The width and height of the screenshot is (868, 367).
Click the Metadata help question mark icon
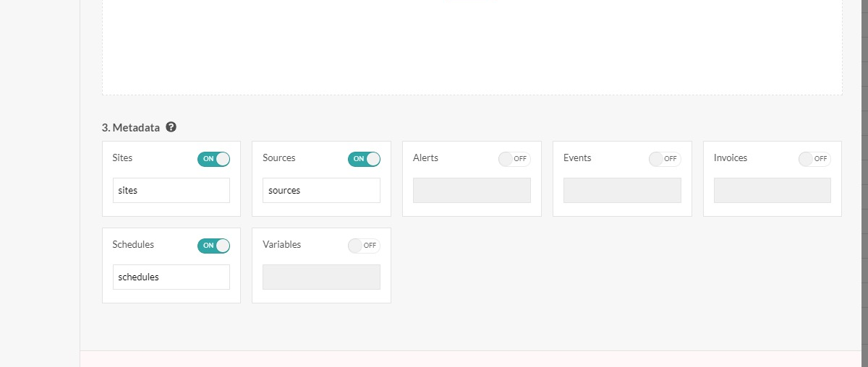pos(171,127)
